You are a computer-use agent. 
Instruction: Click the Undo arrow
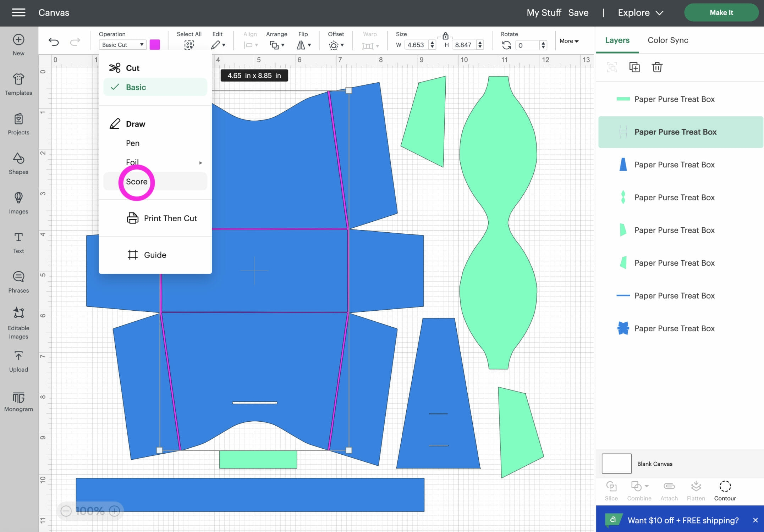[54, 41]
